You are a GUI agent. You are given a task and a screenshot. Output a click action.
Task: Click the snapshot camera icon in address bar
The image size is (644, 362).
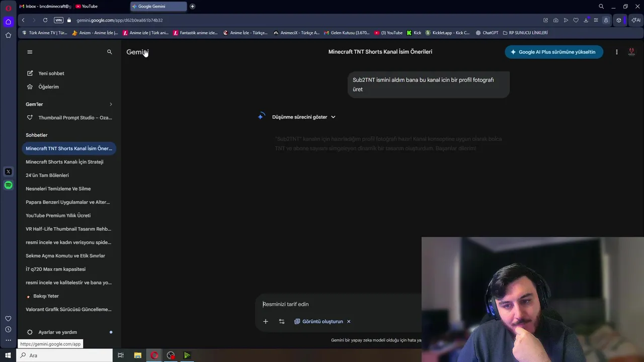pyautogui.click(x=555, y=20)
